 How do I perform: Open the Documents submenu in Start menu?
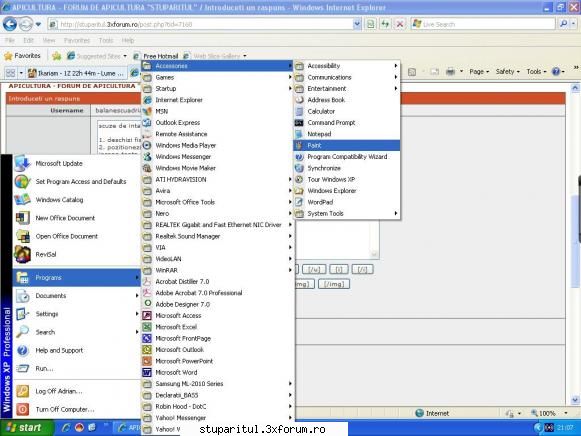77,296
